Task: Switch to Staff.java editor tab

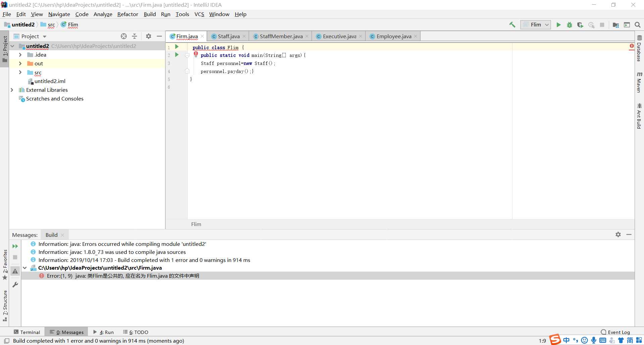Action: click(229, 36)
